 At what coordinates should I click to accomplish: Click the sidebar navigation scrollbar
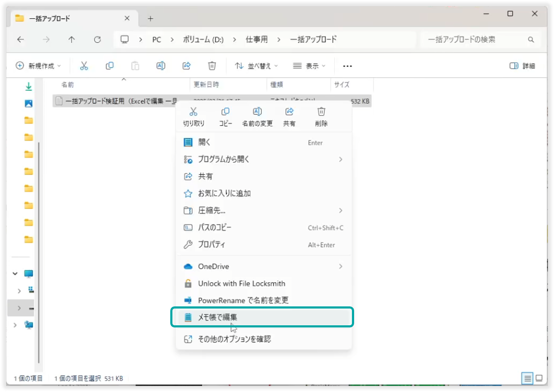(x=39, y=252)
